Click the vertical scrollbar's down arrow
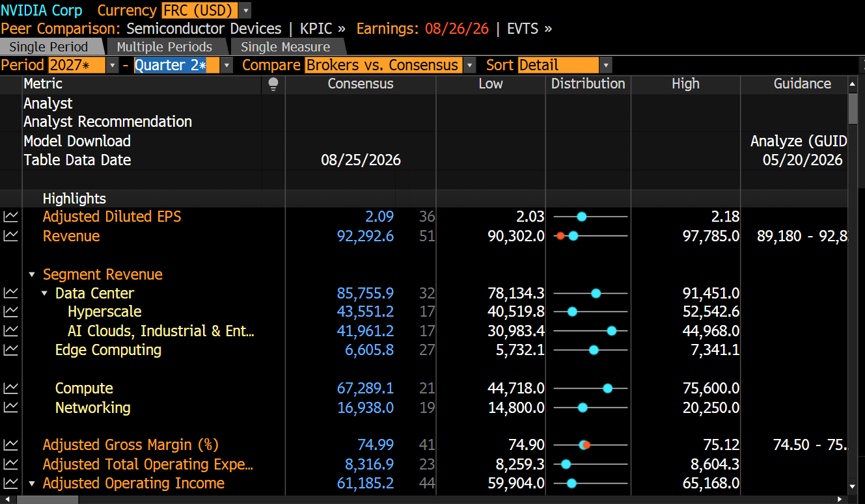865x504 pixels. (x=853, y=486)
